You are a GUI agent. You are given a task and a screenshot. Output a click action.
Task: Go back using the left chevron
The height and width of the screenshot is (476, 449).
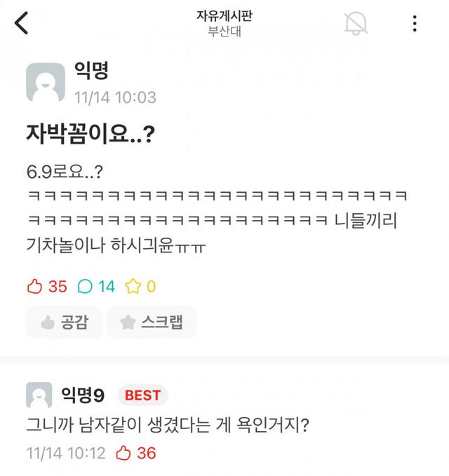[22, 23]
